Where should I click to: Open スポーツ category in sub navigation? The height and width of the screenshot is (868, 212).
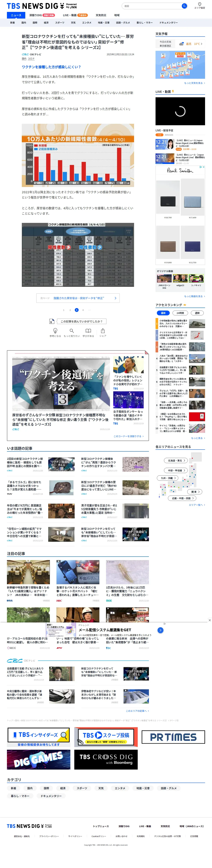pos(60,23)
